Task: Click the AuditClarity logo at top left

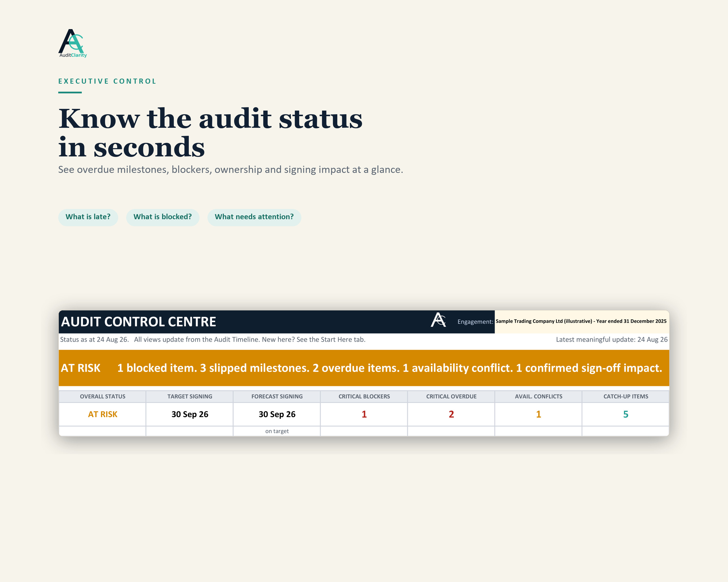Action: tap(73, 43)
